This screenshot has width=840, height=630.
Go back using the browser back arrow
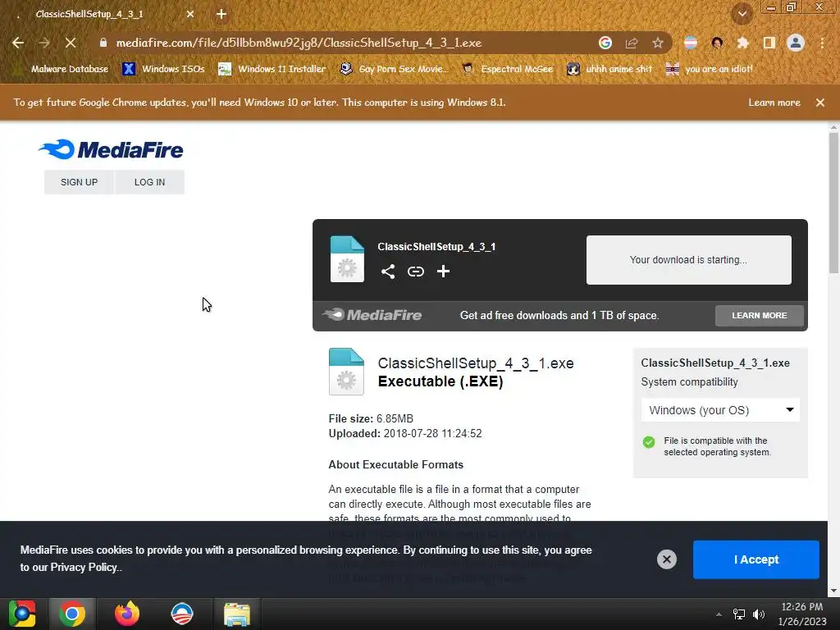click(18, 43)
